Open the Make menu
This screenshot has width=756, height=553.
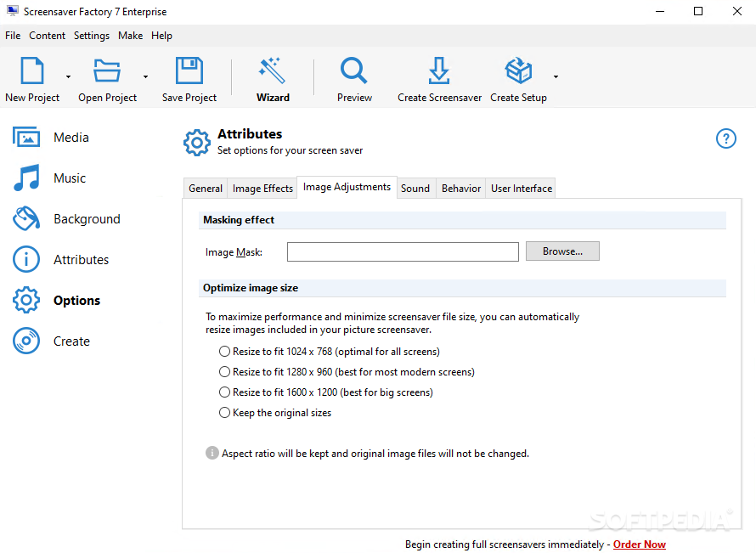(130, 36)
